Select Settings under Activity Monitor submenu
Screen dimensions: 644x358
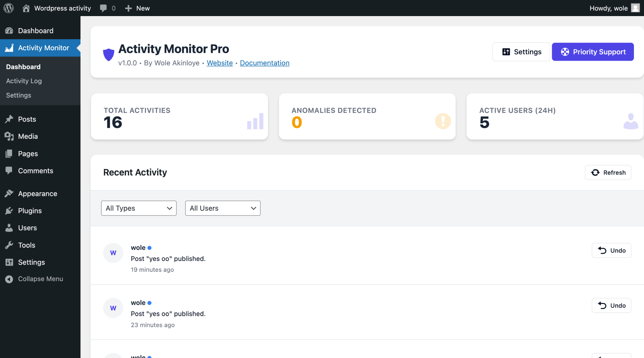click(x=18, y=95)
